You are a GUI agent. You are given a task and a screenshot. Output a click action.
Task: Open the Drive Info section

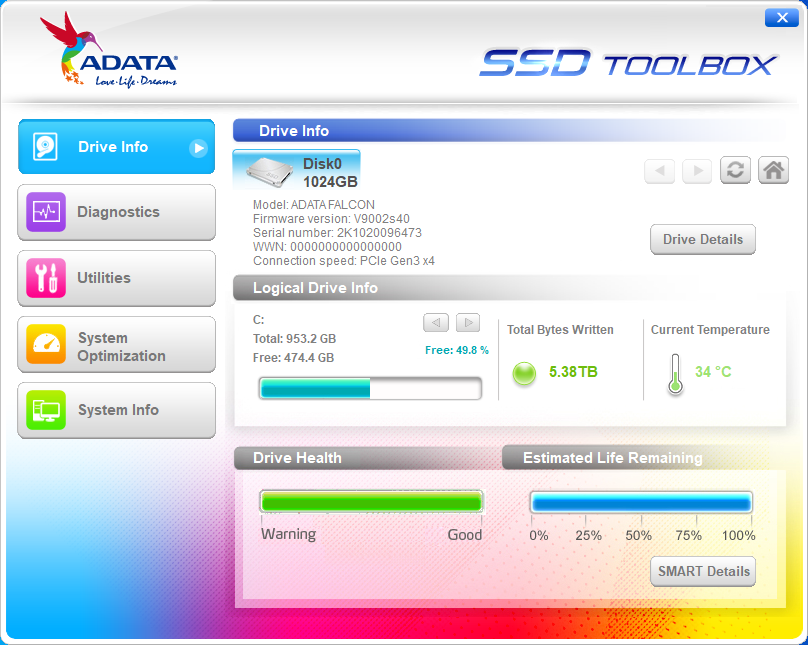[116, 147]
